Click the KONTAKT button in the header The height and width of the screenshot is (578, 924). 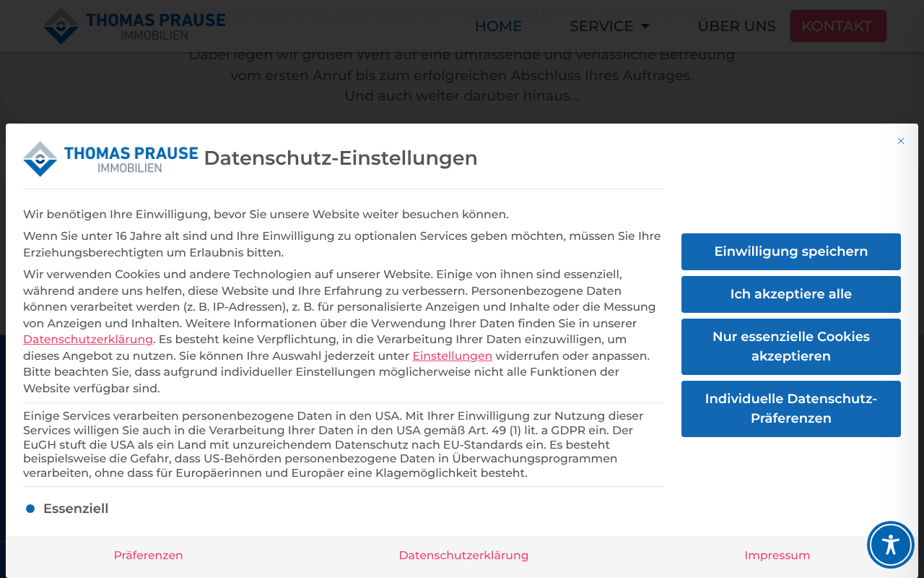click(x=837, y=26)
